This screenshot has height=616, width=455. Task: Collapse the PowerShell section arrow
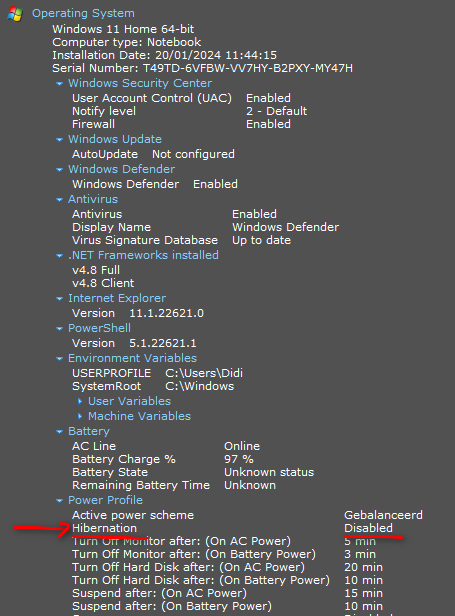point(59,328)
